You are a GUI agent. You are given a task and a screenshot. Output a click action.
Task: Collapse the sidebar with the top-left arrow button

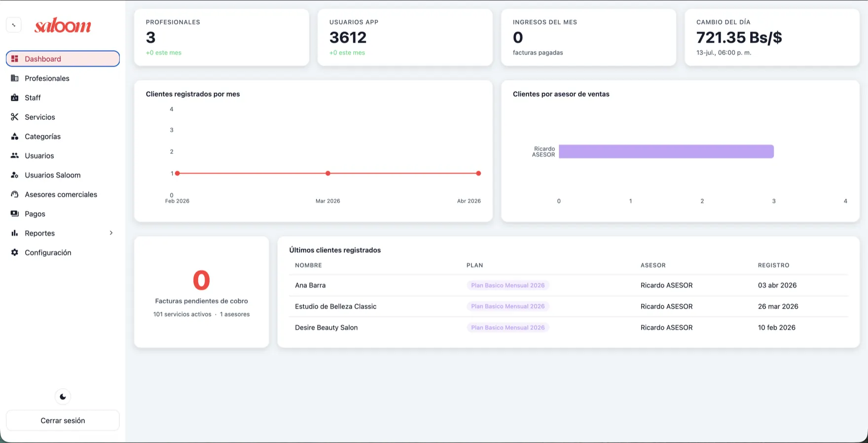[x=14, y=25]
